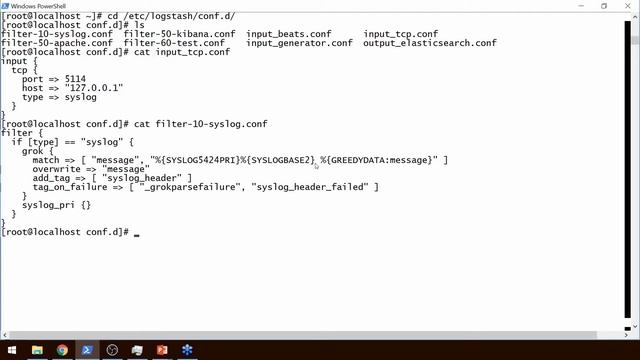Click the filename filter-50-kibana.conf

179,34
